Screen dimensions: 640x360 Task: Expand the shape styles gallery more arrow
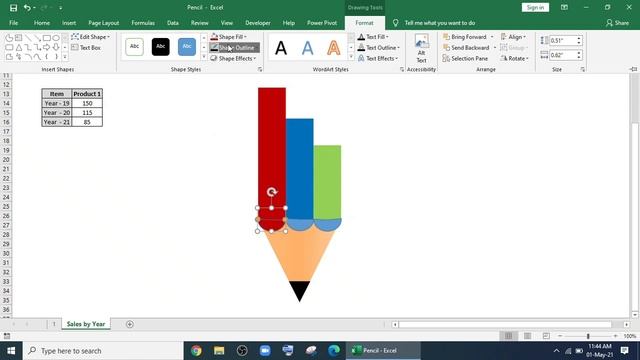click(x=204, y=58)
